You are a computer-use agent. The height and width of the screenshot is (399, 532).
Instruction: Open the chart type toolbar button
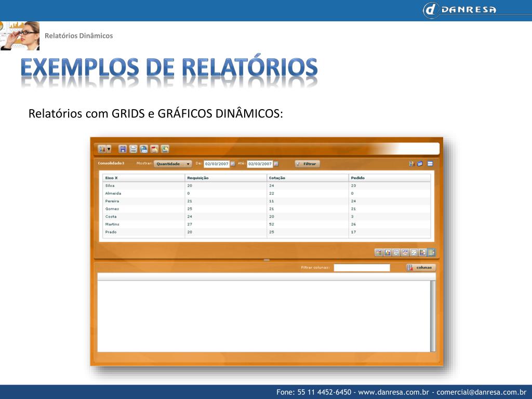click(102, 149)
